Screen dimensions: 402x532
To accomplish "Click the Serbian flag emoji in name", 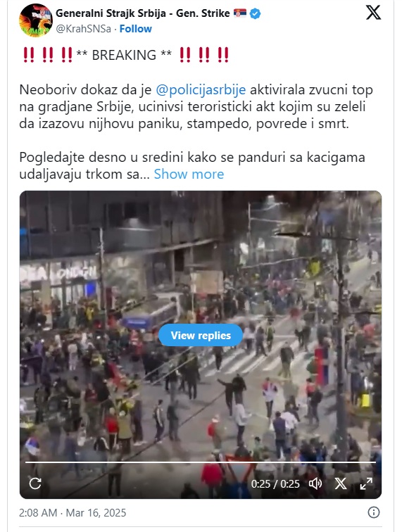I will (x=239, y=13).
